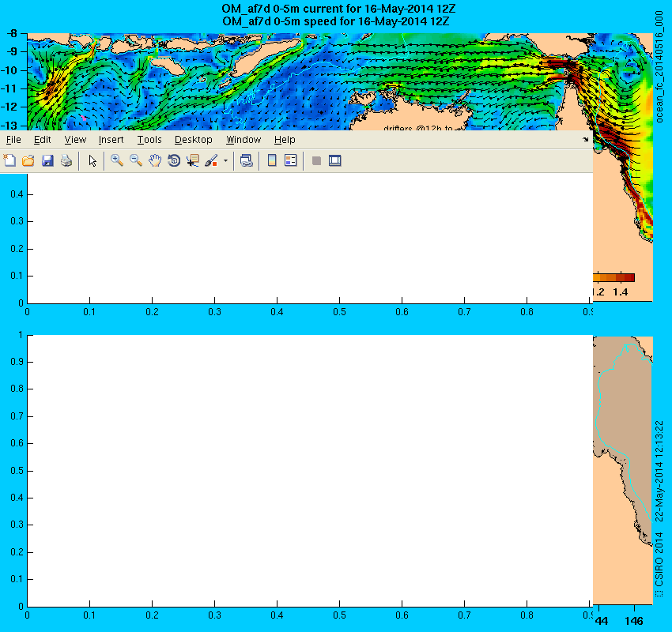Viewport: 672px width, 632px height.
Task: Select the Edit Plot arrow tool
Action: (x=92, y=160)
